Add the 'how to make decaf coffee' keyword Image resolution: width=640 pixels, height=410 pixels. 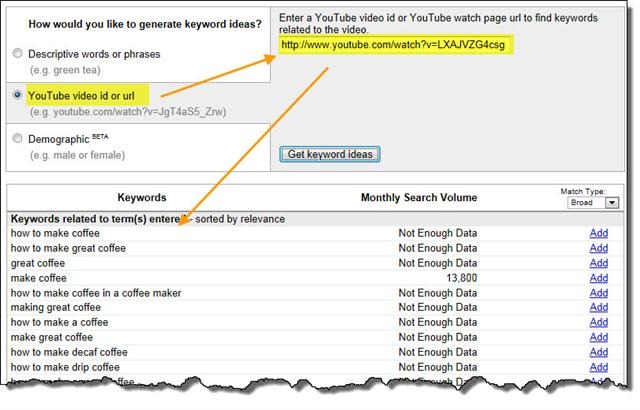coord(598,353)
